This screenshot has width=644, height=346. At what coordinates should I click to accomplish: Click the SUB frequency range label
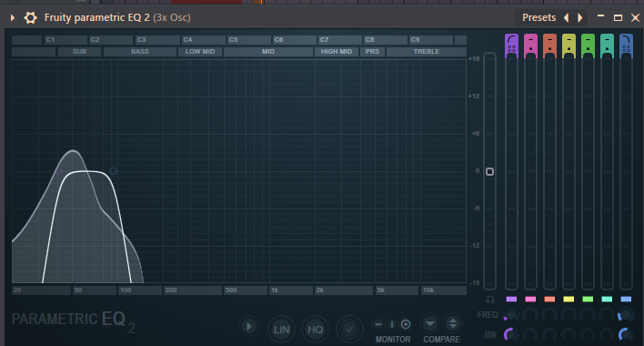pos(79,52)
